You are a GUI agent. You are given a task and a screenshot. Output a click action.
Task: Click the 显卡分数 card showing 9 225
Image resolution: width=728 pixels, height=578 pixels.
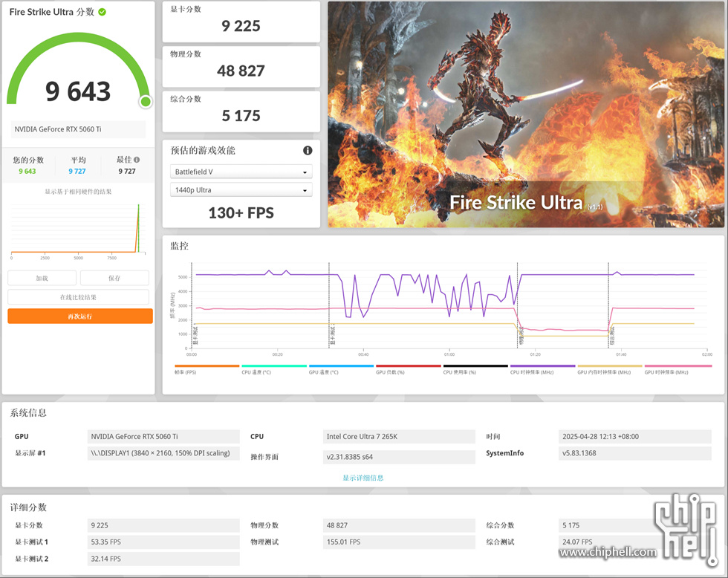(241, 22)
